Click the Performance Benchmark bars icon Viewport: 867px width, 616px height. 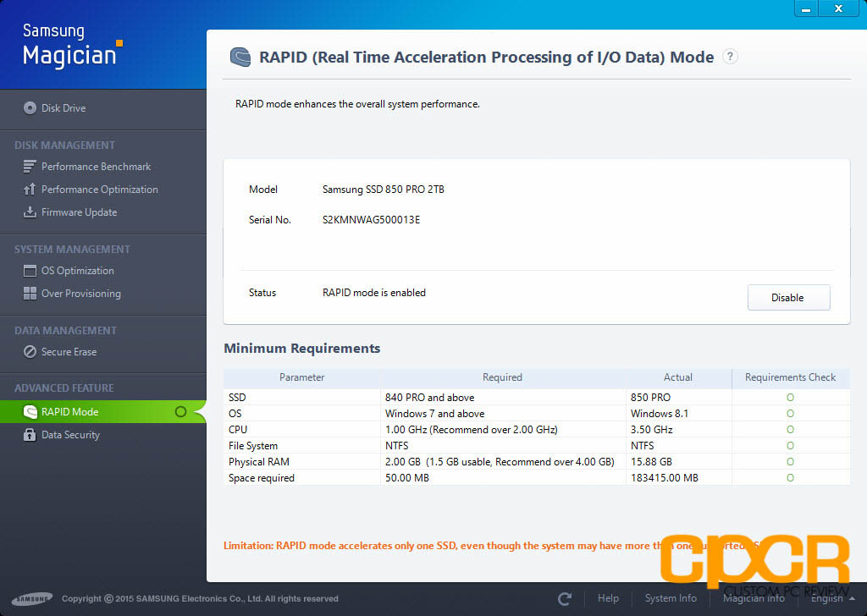(30, 167)
